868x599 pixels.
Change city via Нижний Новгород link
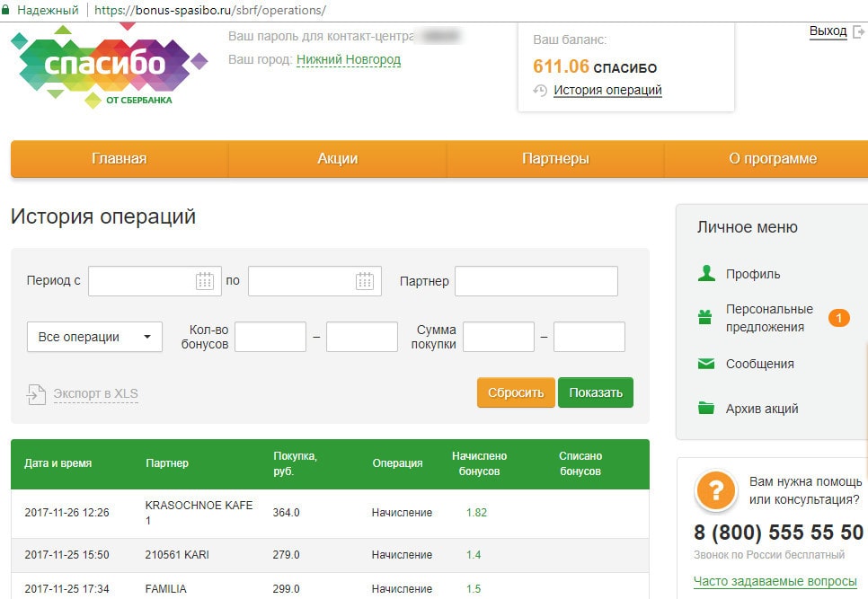pos(349,60)
